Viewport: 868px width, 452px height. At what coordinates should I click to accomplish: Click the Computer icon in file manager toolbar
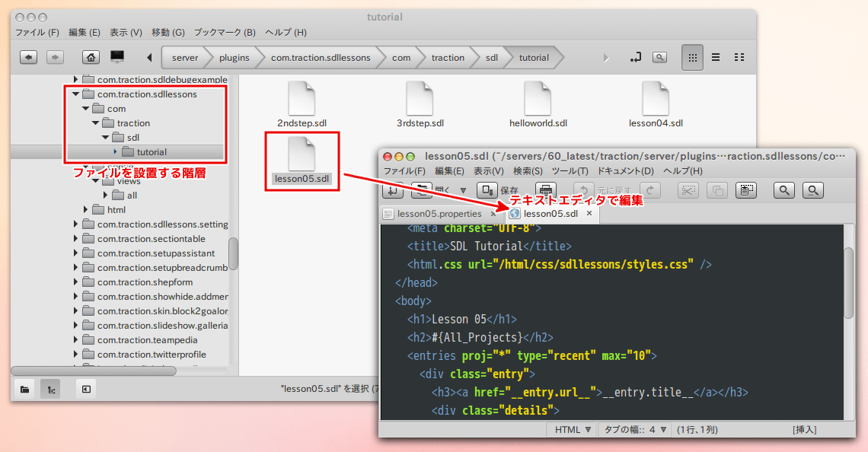coord(117,57)
